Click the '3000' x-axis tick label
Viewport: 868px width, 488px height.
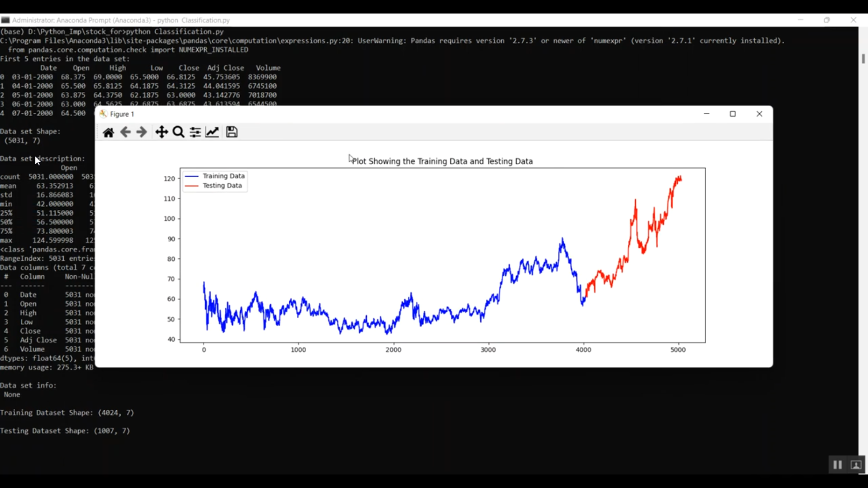pos(488,350)
